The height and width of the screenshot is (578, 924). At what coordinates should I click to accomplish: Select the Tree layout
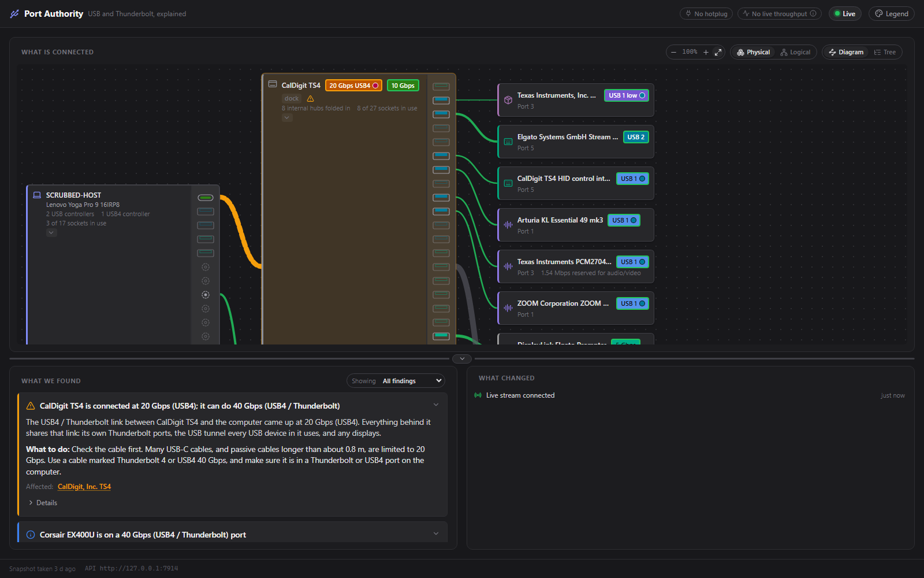pyautogui.click(x=885, y=52)
